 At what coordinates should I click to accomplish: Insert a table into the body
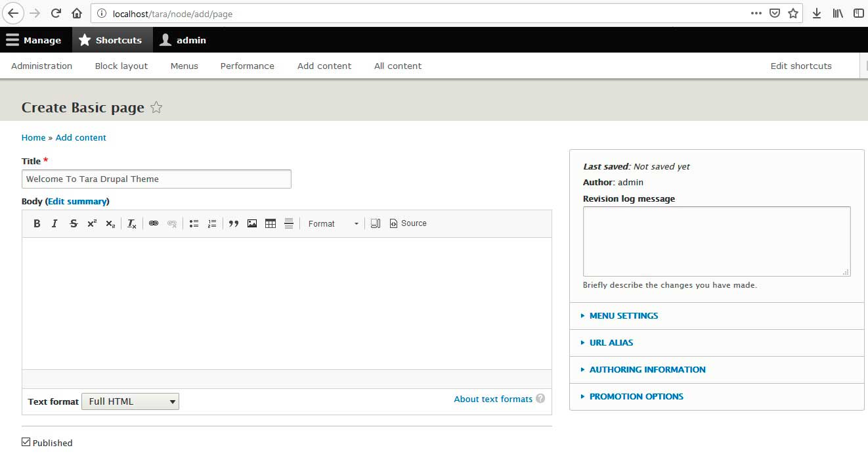(271, 223)
